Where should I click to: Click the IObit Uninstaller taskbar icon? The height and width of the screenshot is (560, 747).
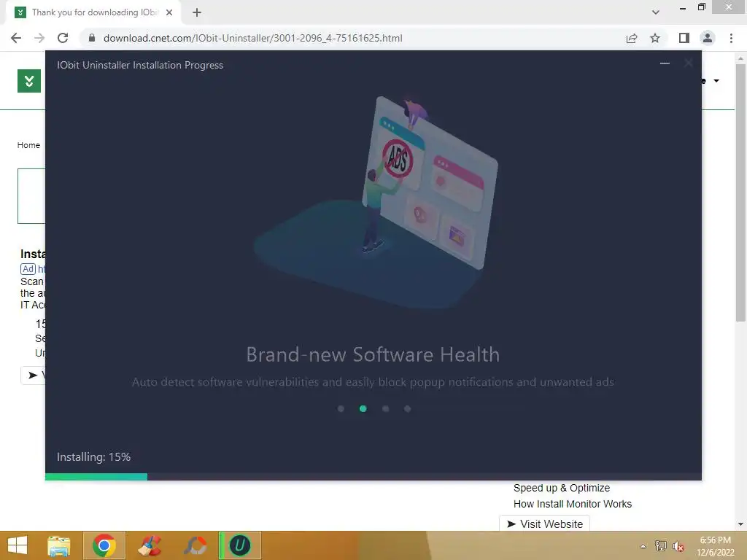(x=240, y=545)
